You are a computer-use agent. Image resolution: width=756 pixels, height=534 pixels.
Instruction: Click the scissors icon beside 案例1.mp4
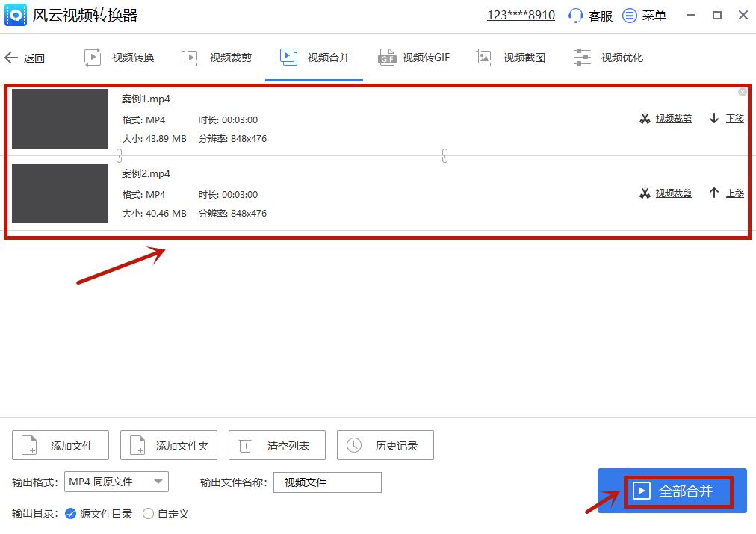645,118
